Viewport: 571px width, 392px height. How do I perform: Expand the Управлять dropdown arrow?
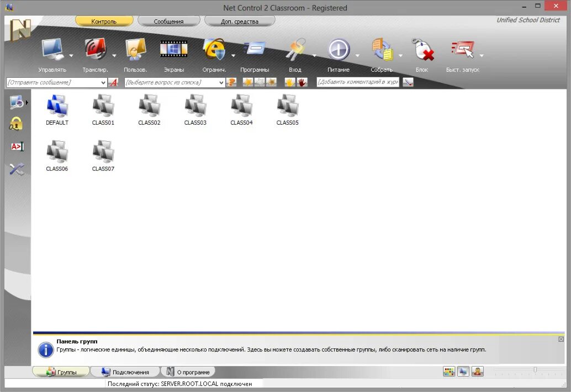click(x=71, y=56)
